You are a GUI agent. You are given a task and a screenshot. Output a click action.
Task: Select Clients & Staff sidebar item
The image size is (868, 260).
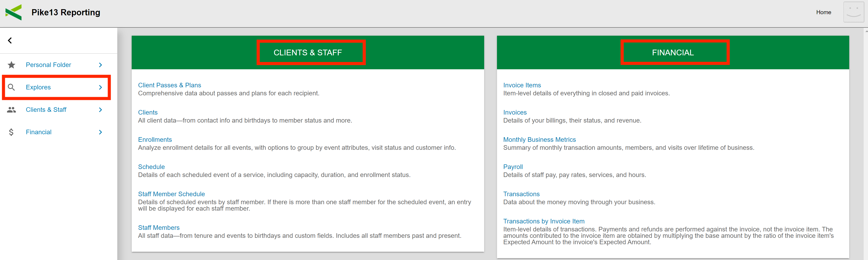[46, 110]
